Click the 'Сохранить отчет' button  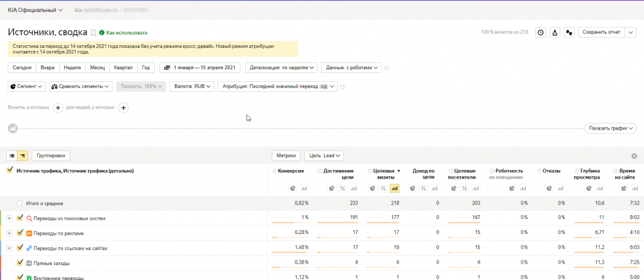pyautogui.click(x=601, y=33)
